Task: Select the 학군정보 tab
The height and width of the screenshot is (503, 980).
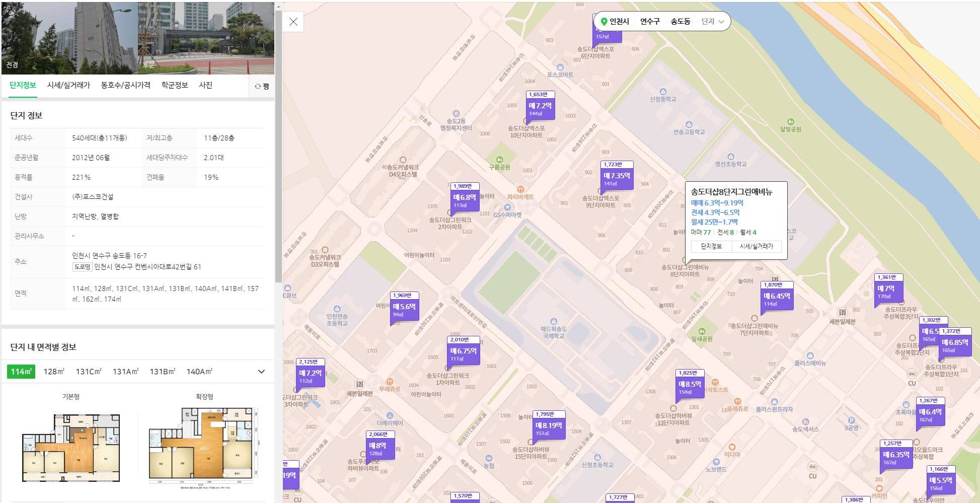Action: 175,85
